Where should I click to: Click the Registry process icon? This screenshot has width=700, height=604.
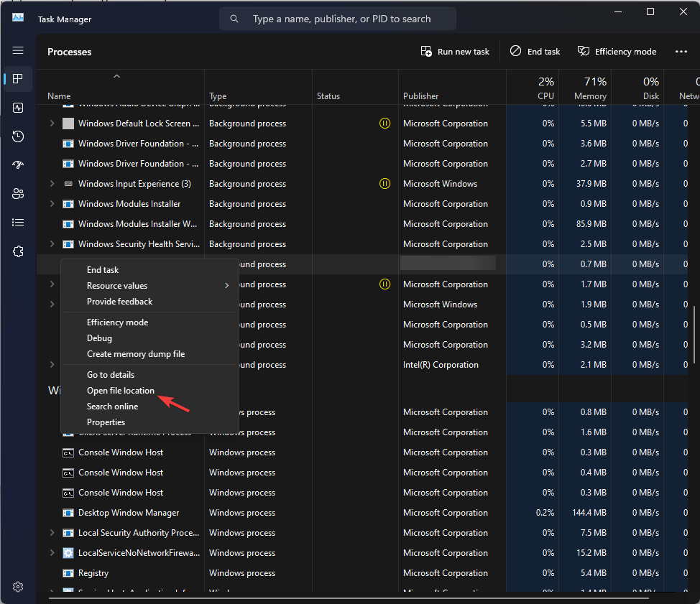pyautogui.click(x=68, y=573)
